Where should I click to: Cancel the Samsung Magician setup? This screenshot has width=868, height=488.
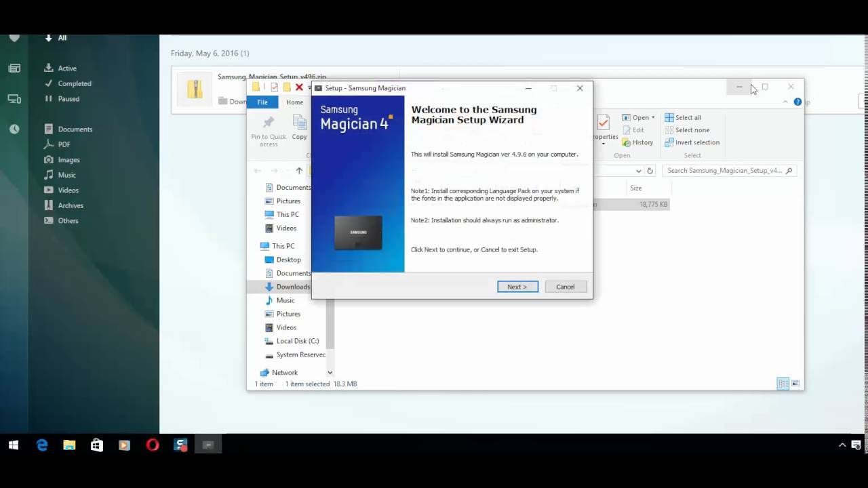tap(565, 287)
